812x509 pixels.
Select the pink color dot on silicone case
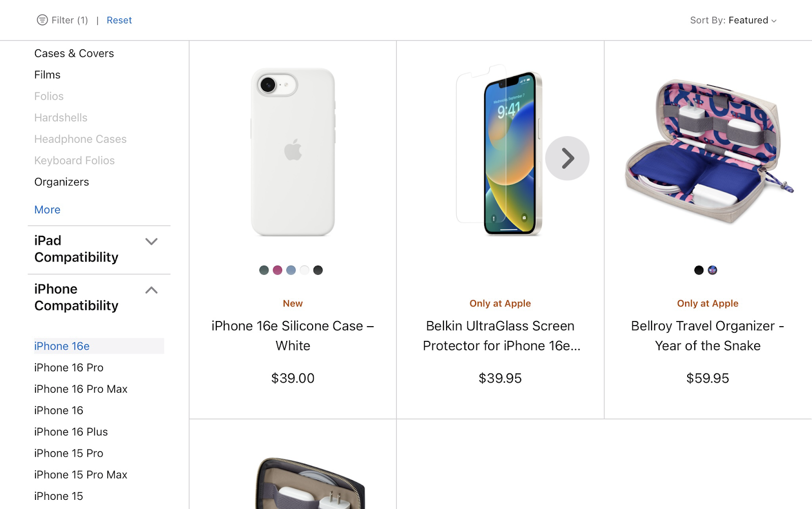277,270
